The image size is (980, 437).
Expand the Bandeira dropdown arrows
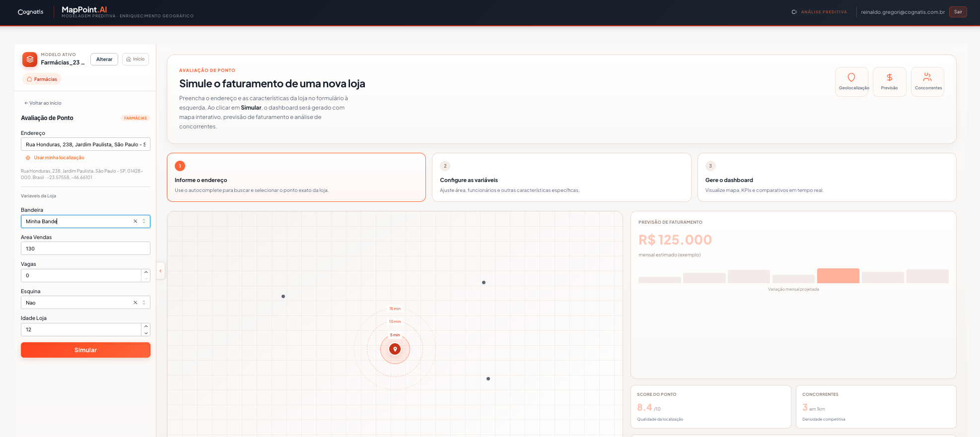[144, 221]
